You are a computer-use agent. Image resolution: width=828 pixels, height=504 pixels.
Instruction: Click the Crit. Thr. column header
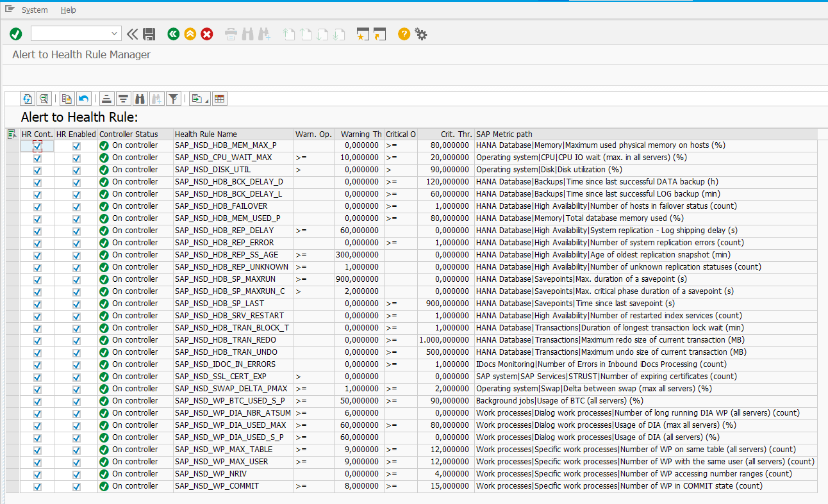[x=446, y=134]
